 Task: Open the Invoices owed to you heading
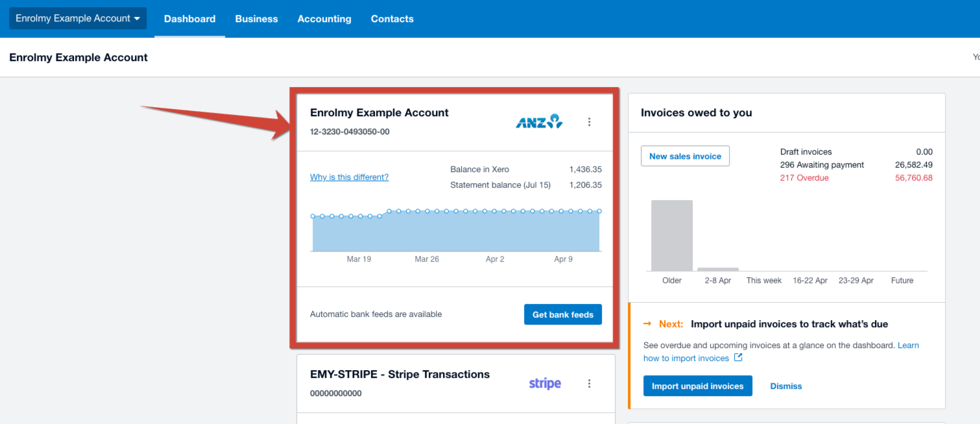click(696, 112)
